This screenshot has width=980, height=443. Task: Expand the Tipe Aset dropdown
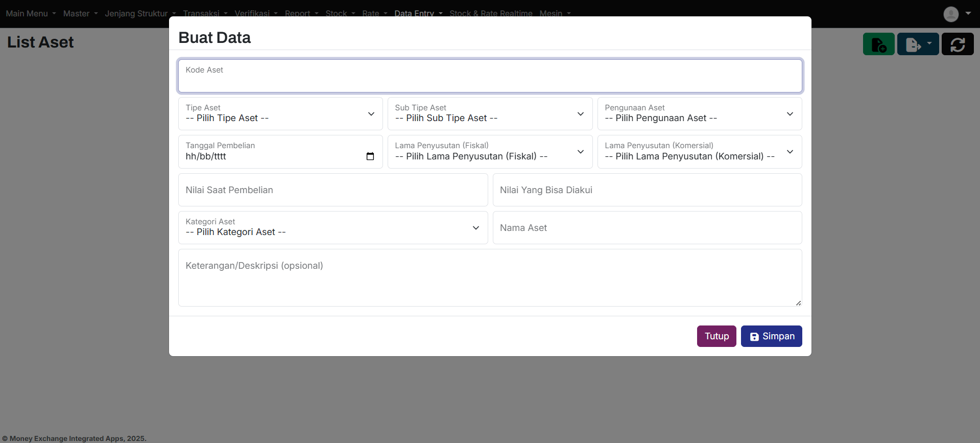[x=280, y=114]
